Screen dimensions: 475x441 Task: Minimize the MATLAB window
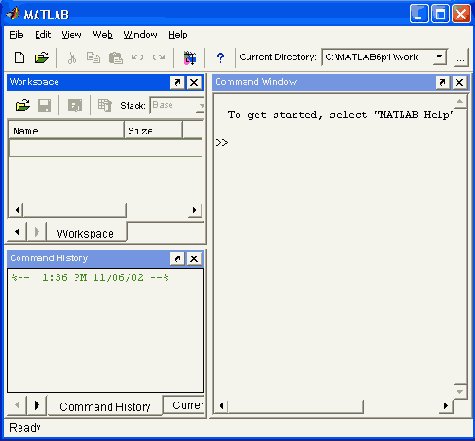click(x=419, y=14)
